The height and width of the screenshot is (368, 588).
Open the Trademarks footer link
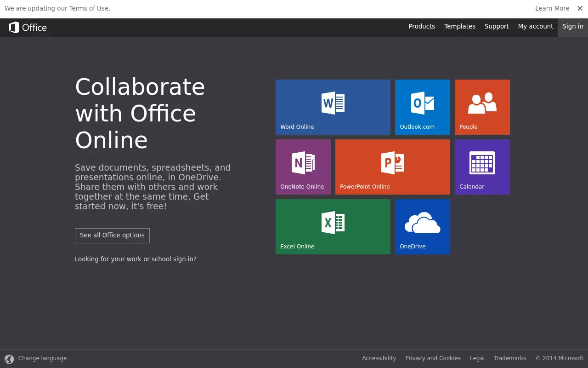tap(510, 358)
